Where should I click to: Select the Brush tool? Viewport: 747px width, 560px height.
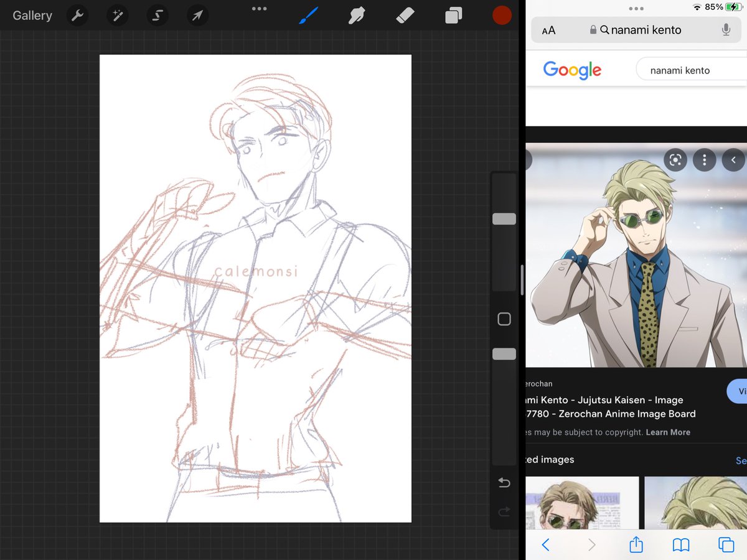click(309, 16)
